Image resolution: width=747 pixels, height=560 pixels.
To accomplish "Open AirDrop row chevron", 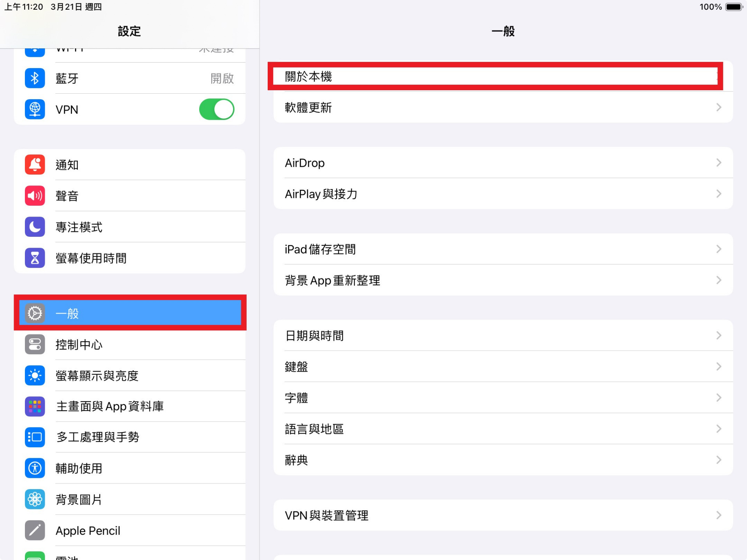I will point(718,163).
